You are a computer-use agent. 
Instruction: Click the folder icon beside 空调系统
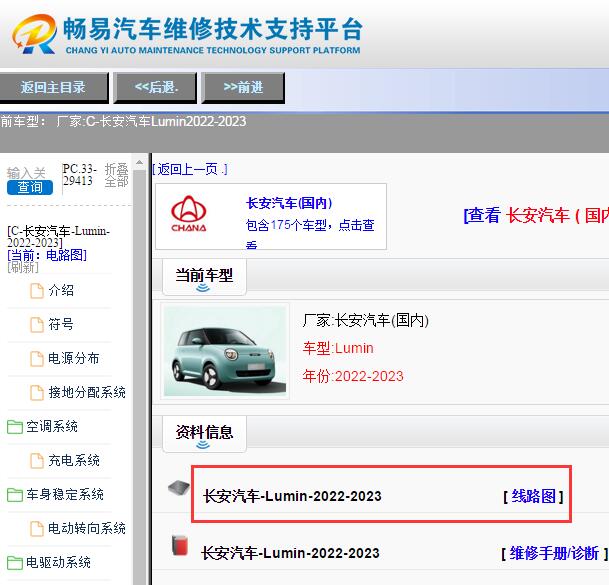tap(15, 427)
